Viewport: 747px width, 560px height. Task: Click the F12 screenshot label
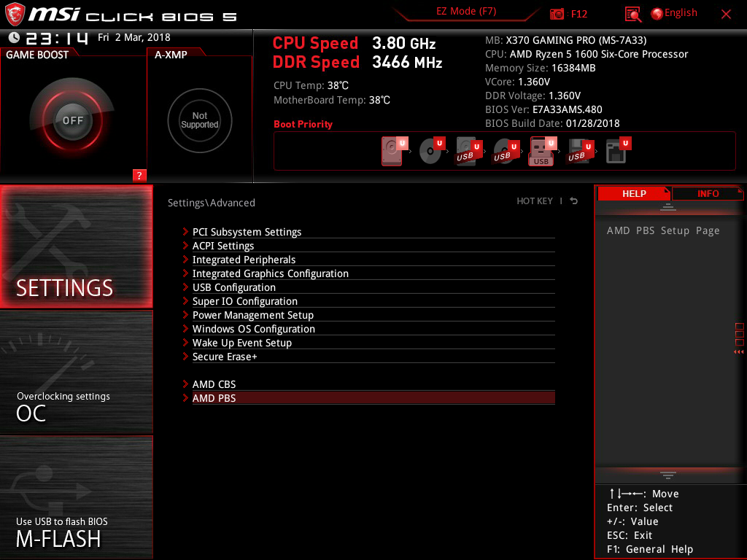[578, 15]
